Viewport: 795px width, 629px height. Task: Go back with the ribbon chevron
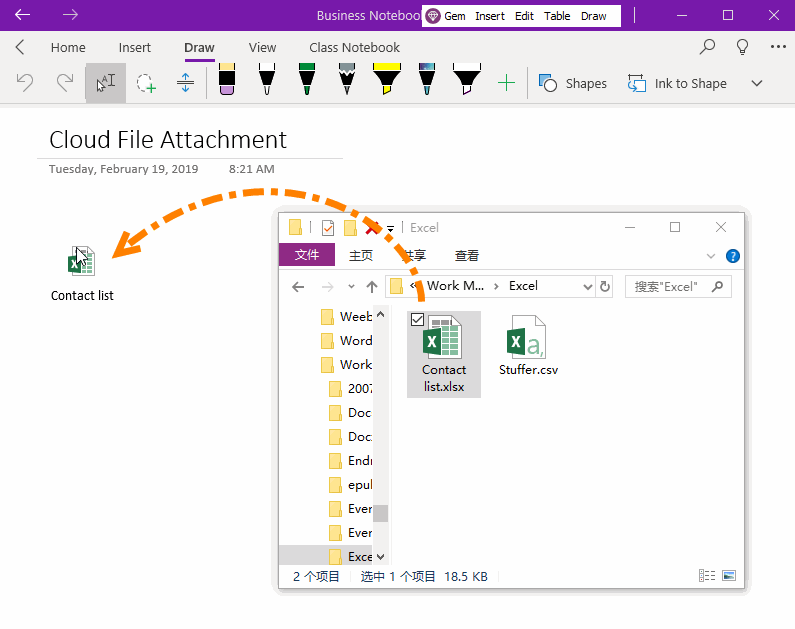20,47
